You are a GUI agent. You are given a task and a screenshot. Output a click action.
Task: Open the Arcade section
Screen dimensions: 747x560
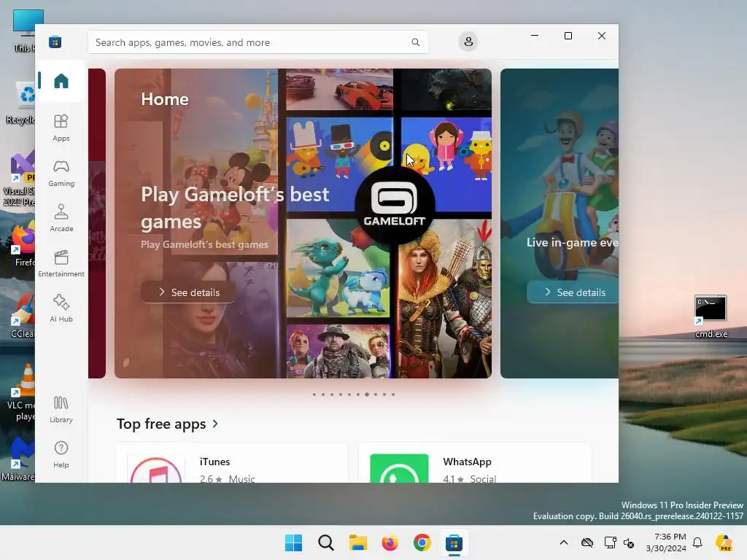click(61, 219)
